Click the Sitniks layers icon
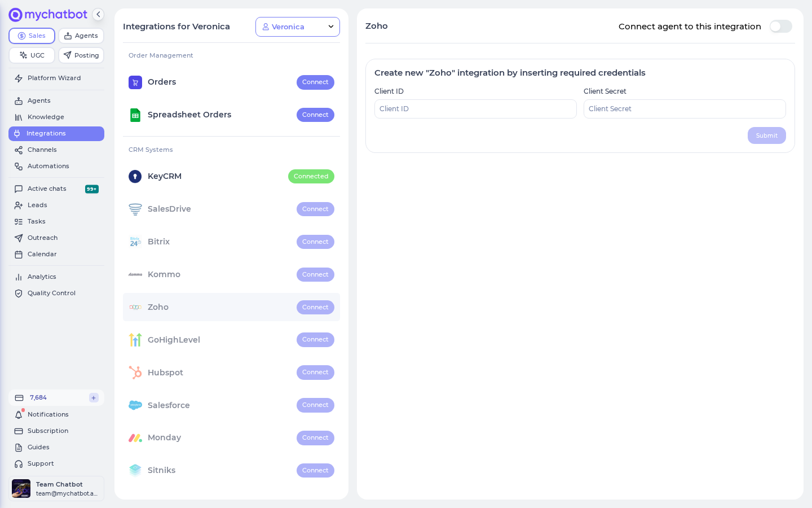Viewport: 812px width, 508px height. [135, 470]
